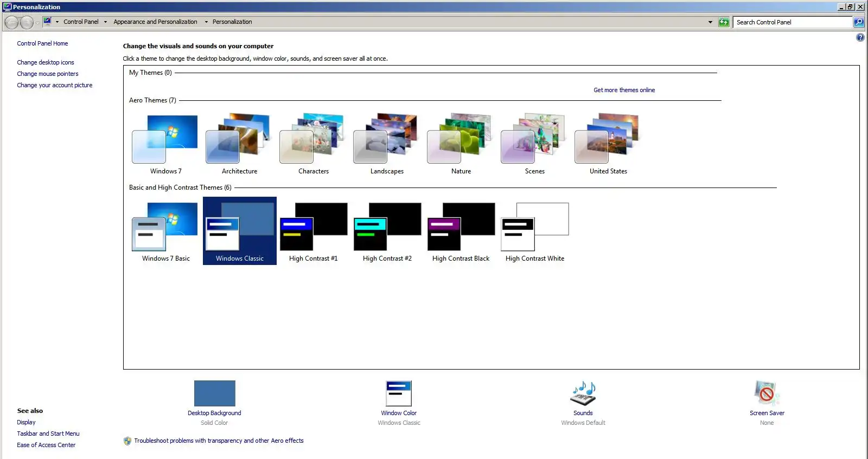This screenshot has height=459, width=868.
Task: Open Window Color settings icon
Action: click(399, 393)
